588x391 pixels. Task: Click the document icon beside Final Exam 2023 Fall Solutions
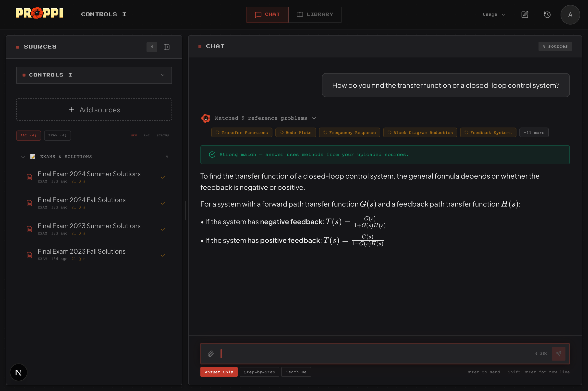[x=29, y=255]
